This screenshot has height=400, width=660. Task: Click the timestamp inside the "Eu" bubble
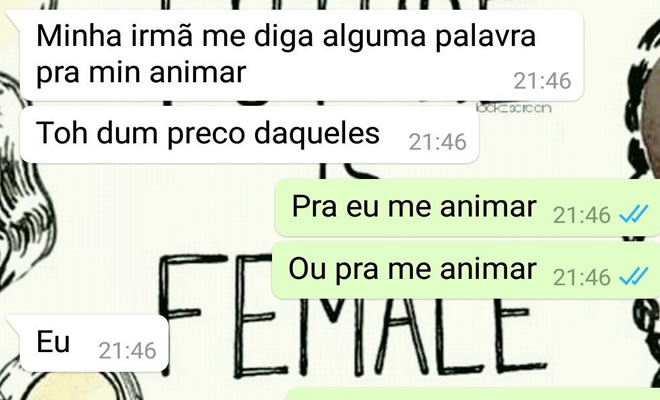pyautogui.click(x=128, y=351)
